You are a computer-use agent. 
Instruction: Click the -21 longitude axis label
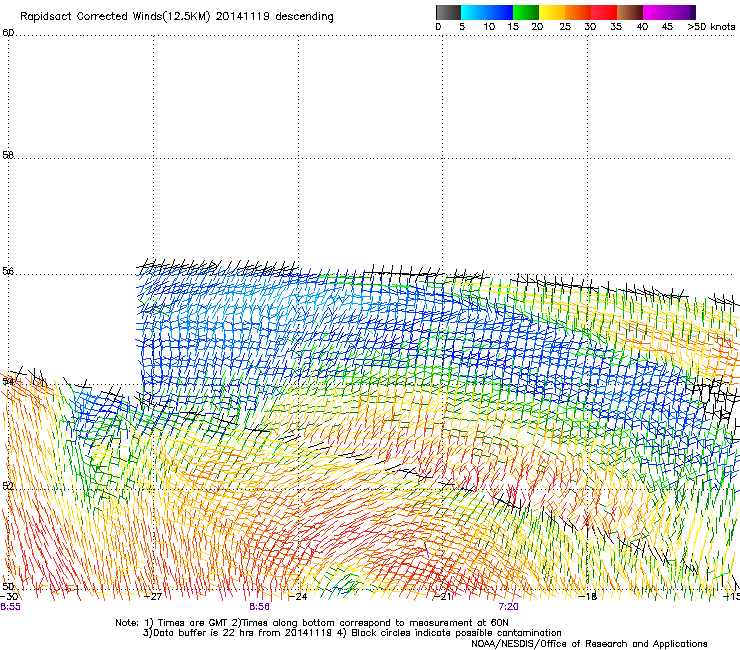(443, 597)
